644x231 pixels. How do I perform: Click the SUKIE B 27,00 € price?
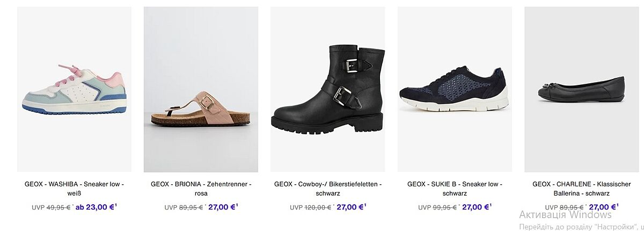point(475,207)
